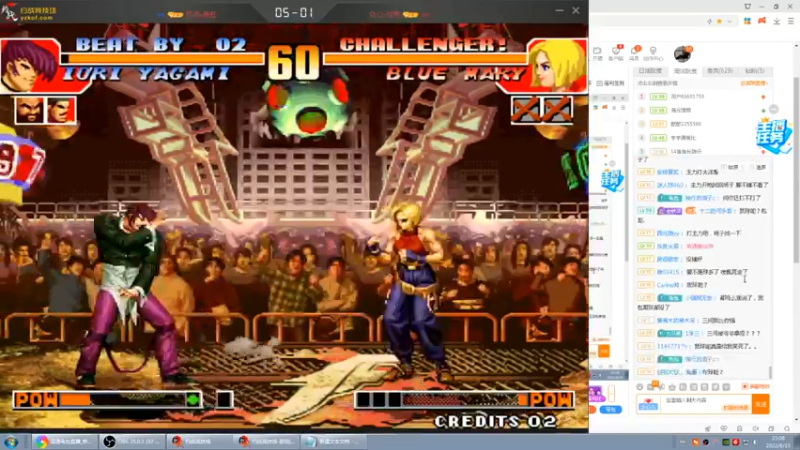
Task: Click the lightning speed mode icon
Action: (x=709, y=21)
